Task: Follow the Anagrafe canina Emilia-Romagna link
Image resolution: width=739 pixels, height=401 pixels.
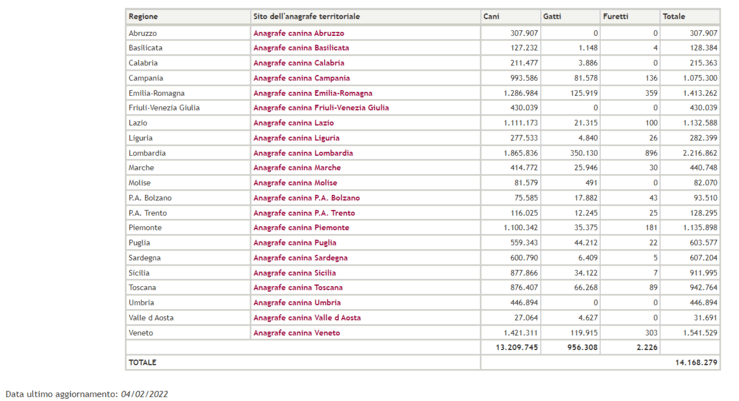Action: pyautogui.click(x=312, y=93)
